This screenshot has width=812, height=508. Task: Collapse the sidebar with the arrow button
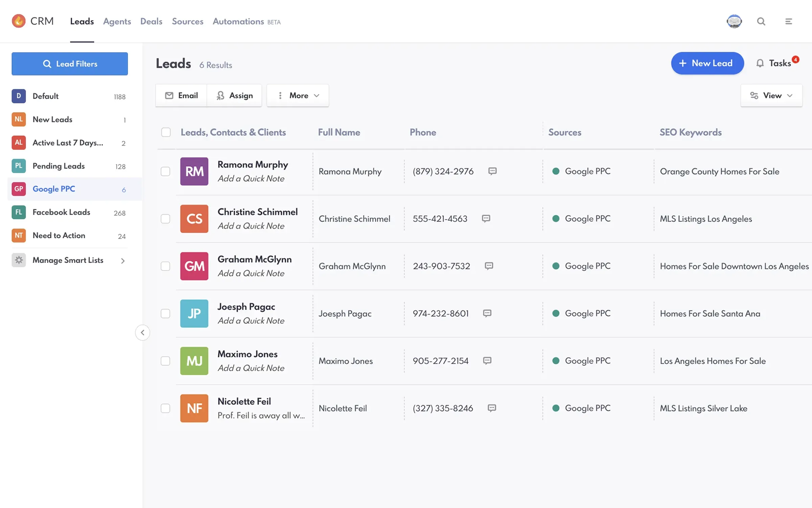tap(142, 333)
